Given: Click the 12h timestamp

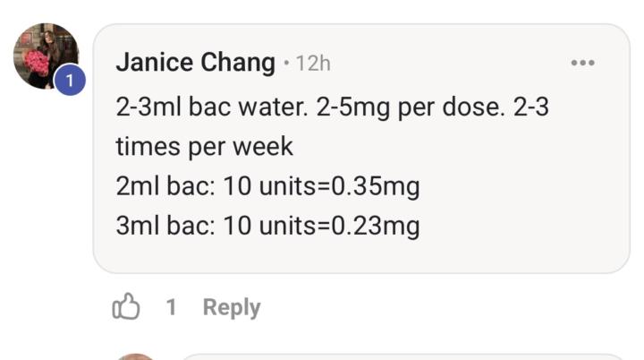Looking at the screenshot, I should [x=313, y=64].
